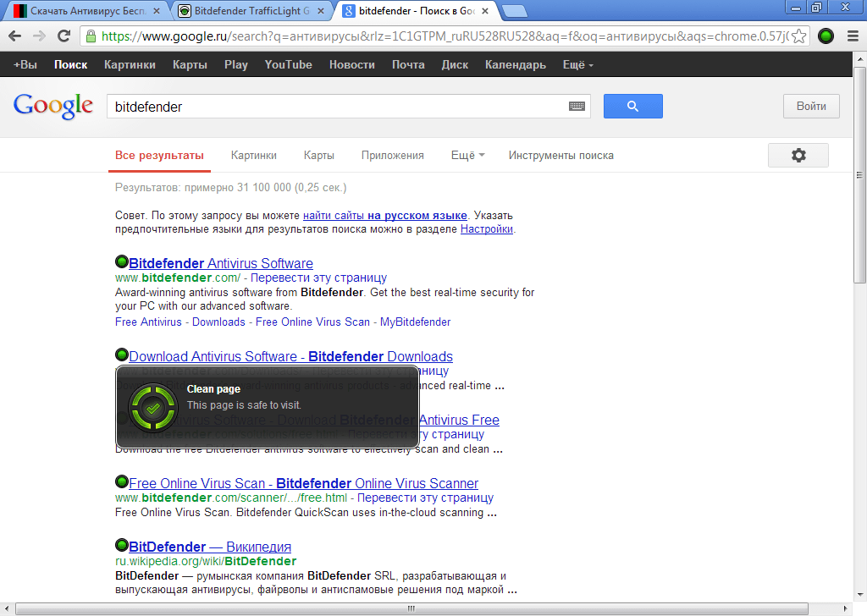Start the search with the blue magnifier button
This screenshot has height=616, width=867.
coord(632,106)
